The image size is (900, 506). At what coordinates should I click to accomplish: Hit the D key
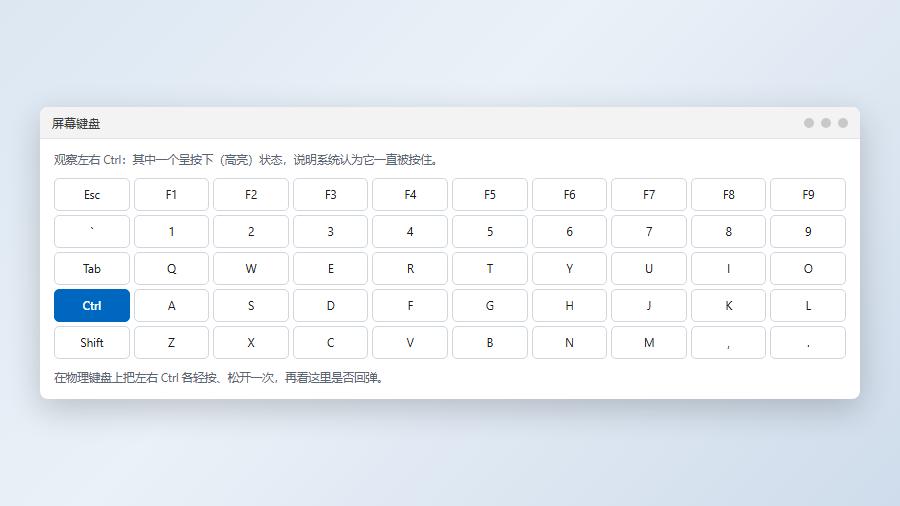(x=331, y=306)
